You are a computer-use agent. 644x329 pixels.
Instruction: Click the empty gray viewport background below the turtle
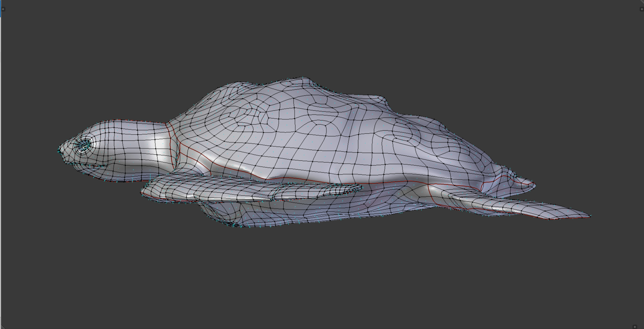(322, 279)
